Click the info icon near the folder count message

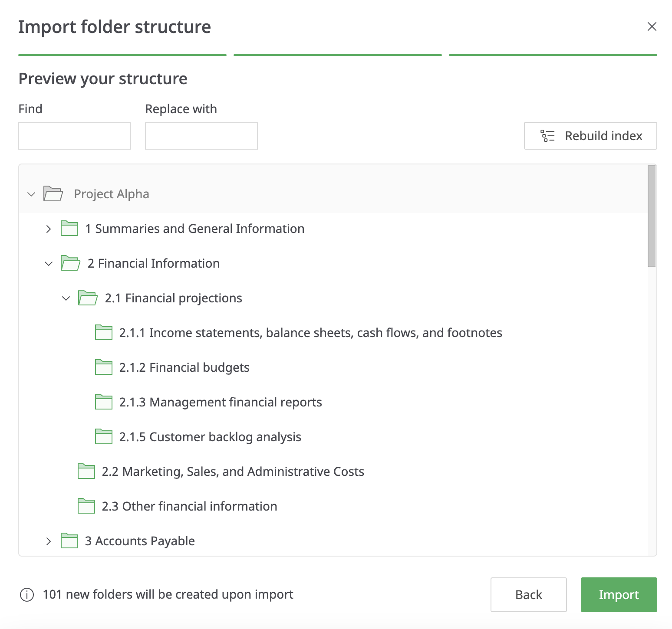point(27,595)
